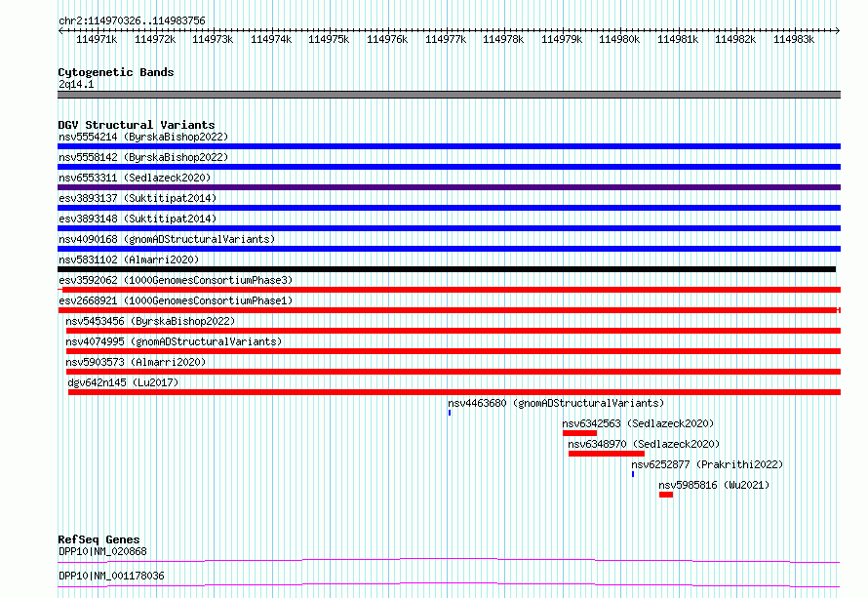Click nsv6342563 (Sedlazeck2020) label
The image size is (868, 598).
[638, 423]
